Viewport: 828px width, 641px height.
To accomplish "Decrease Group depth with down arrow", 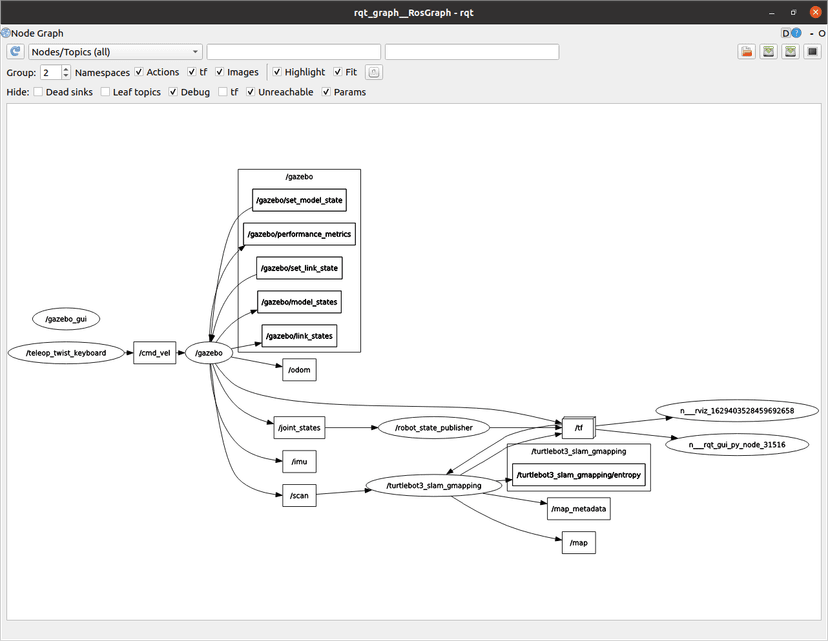I will tap(66, 76).
